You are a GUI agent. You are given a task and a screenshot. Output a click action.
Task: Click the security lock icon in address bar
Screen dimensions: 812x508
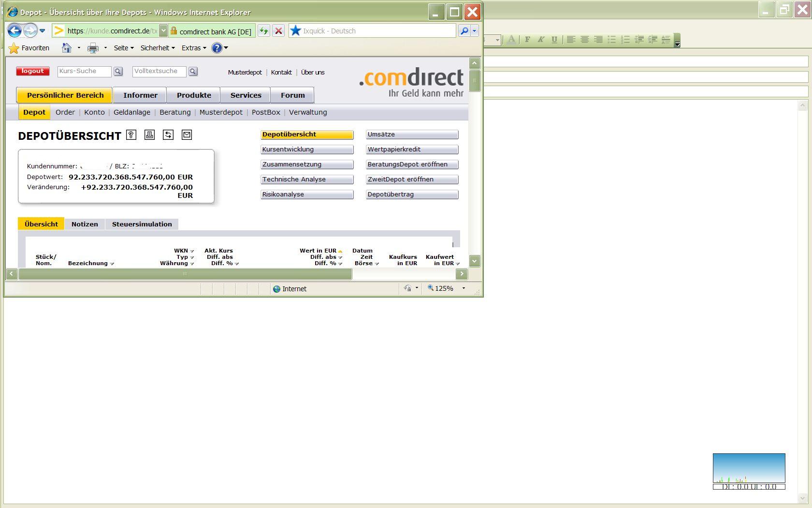(x=174, y=31)
